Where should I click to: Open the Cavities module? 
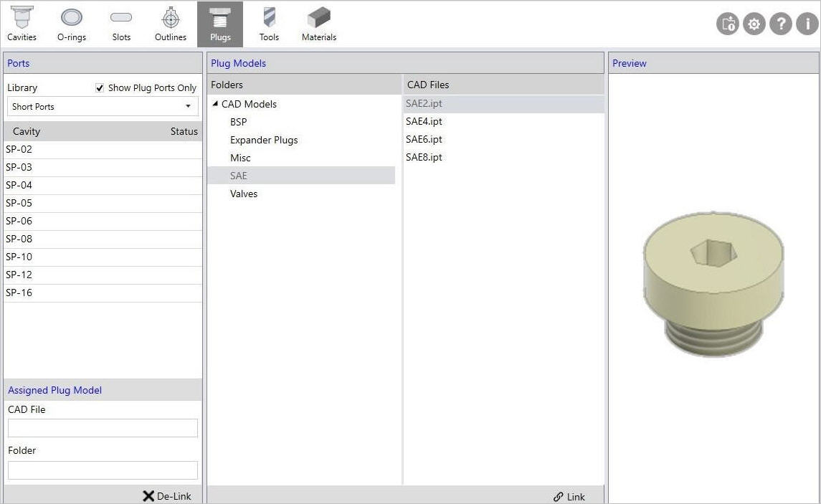point(22,24)
